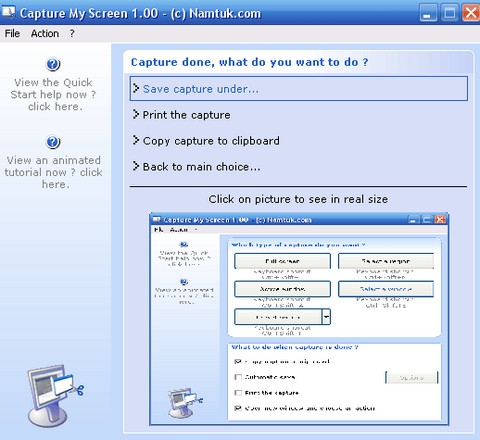Click the arrow beside 'Save capture under...'
The width and height of the screenshot is (480, 440).
tap(136, 88)
